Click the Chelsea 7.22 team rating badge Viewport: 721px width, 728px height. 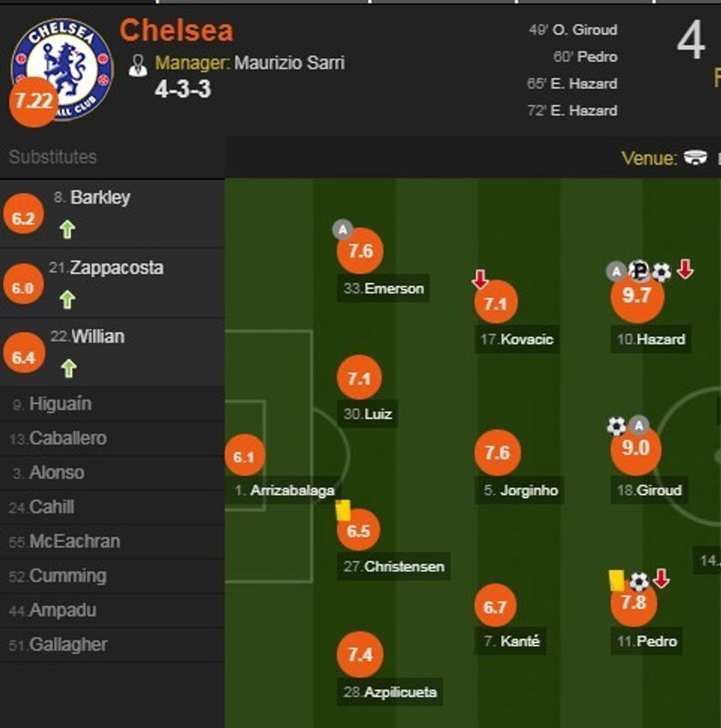32,101
